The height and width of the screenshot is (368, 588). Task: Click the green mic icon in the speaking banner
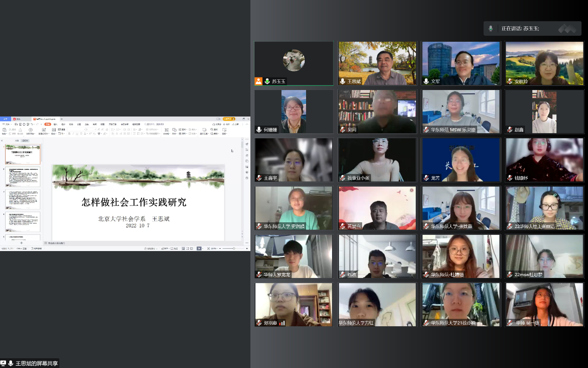pyautogui.click(x=491, y=28)
